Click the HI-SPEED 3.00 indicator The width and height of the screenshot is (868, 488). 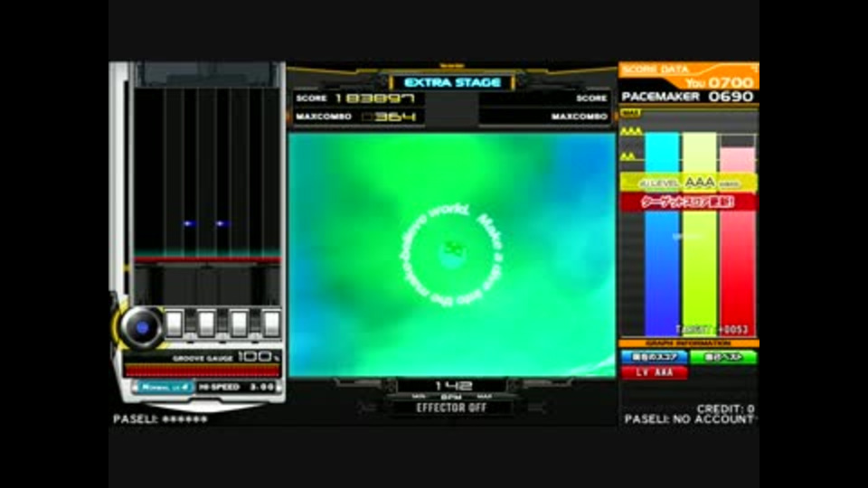[x=236, y=388]
